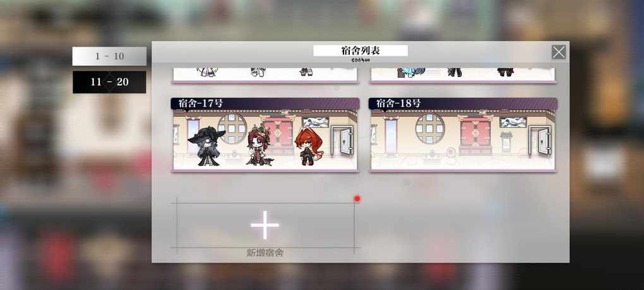
Task: Select the 11 - 20 dormitory tab
Action: pyautogui.click(x=109, y=82)
